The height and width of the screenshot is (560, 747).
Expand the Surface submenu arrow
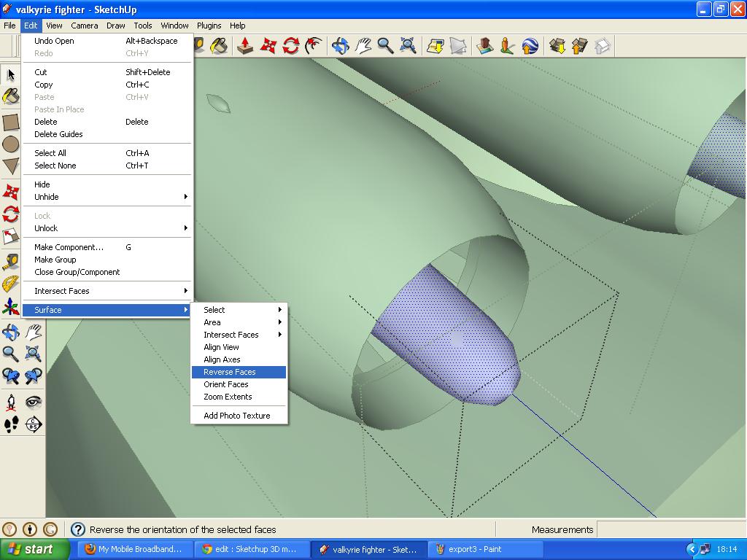click(x=186, y=310)
